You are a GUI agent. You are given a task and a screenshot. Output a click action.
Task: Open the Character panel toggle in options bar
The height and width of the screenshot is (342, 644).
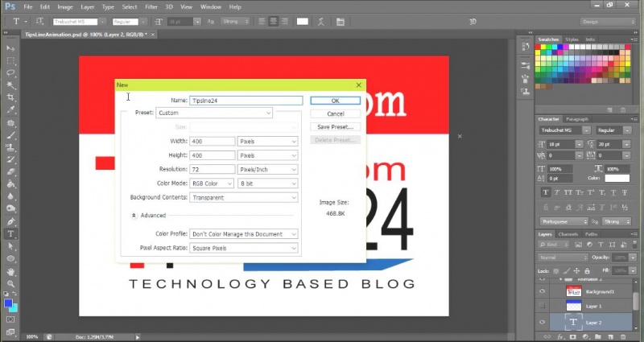point(340,22)
